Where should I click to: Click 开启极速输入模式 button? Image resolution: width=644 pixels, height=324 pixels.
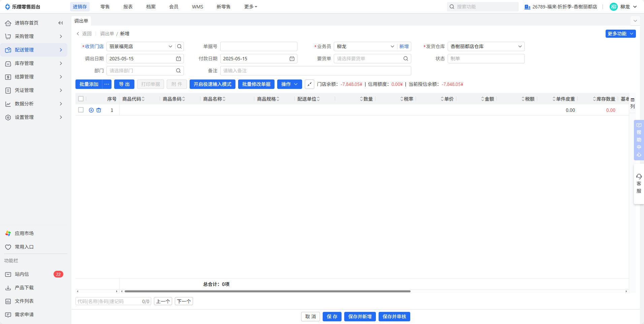coord(213,84)
